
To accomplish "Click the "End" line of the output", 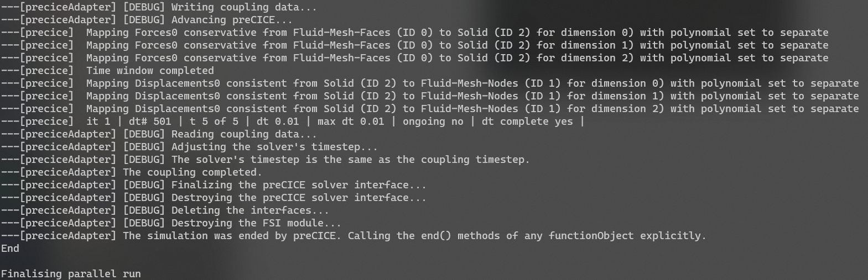I will point(10,249).
